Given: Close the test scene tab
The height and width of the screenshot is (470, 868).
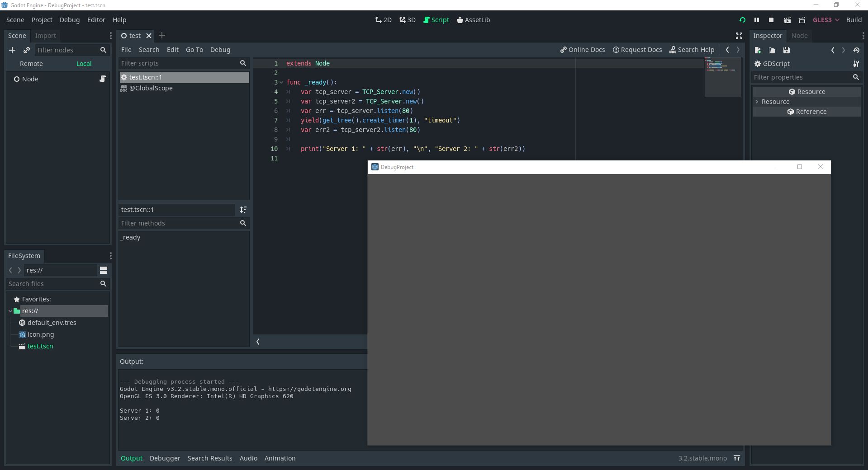Looking at the screenshot, I should point(148,36).
